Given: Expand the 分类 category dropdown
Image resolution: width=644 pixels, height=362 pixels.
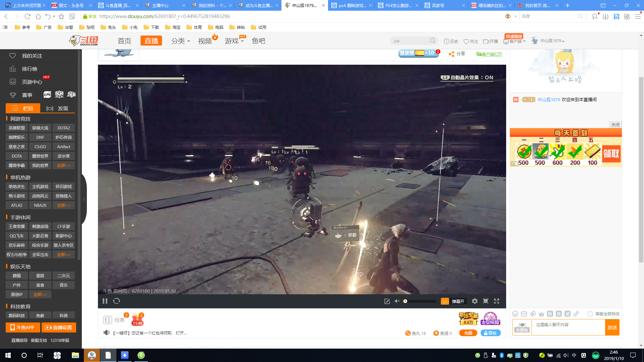Looking at the screenshot, I should pos(180,41).
